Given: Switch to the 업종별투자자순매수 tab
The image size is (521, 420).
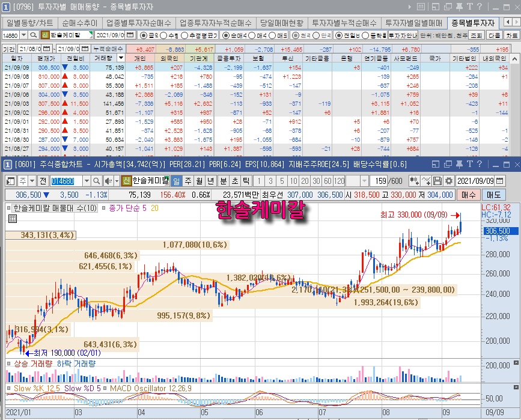Looking at the screenshot, I should (x=139, y=23).
